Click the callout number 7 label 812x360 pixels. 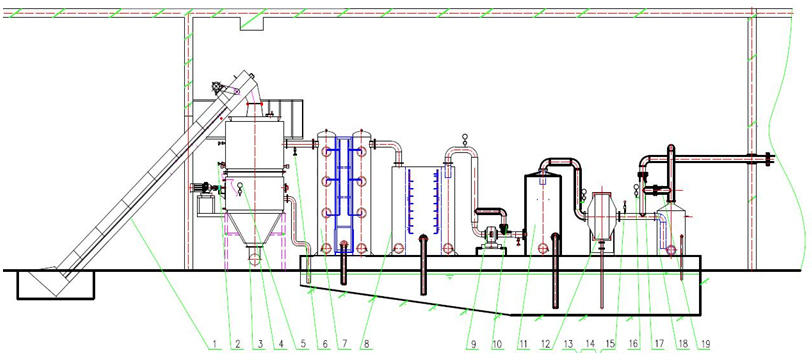pyautogui.click(x=344, y=344)
